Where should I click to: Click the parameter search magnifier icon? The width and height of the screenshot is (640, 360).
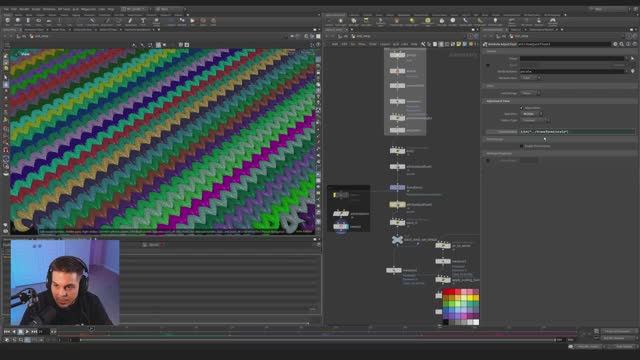tap(622, 44)
